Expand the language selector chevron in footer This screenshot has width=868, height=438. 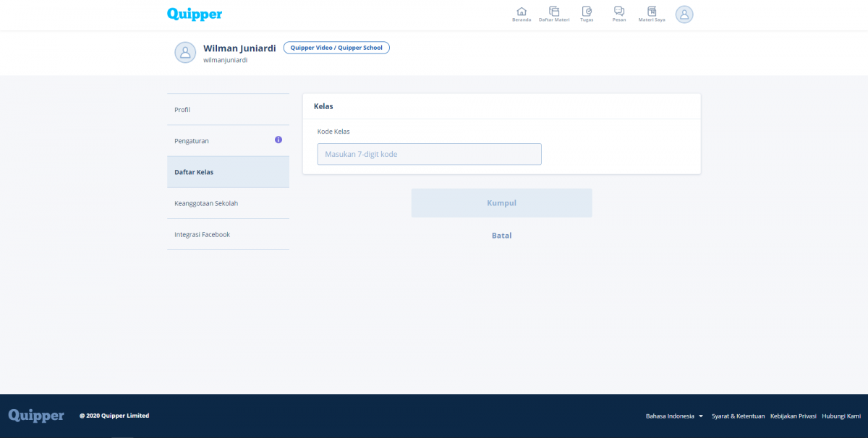pos(700,416)
